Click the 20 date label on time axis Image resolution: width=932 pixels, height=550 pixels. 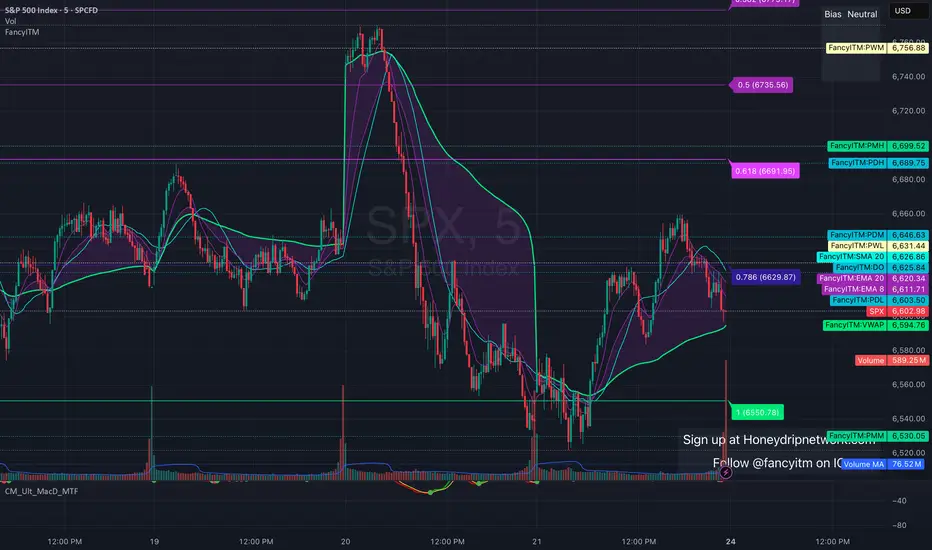click(x=345, y=542)
